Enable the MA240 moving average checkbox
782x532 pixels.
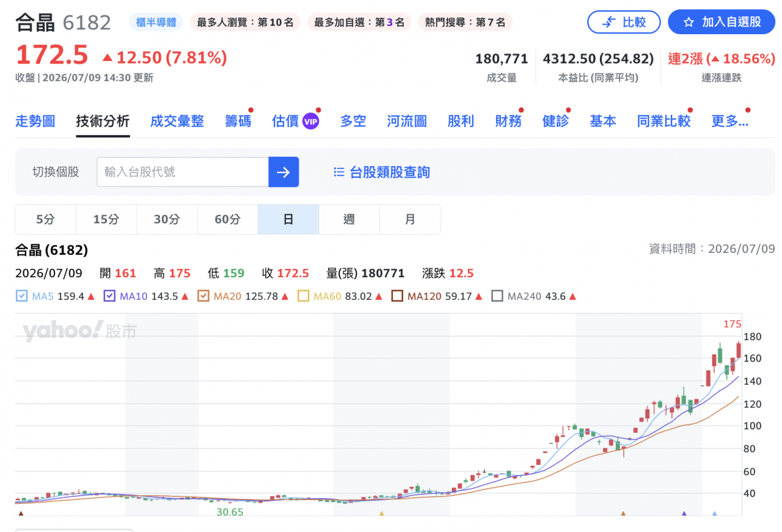pos(497,296)
